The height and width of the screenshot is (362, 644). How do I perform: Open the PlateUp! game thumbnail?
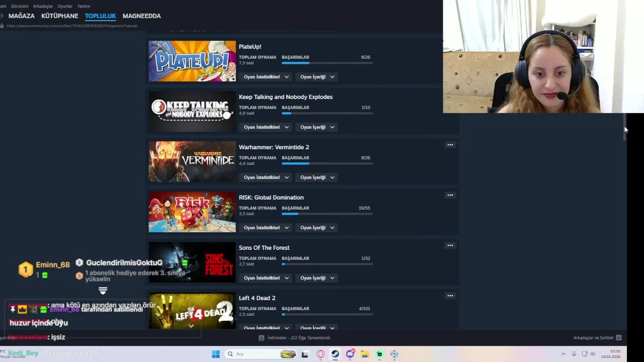point(192,61)
